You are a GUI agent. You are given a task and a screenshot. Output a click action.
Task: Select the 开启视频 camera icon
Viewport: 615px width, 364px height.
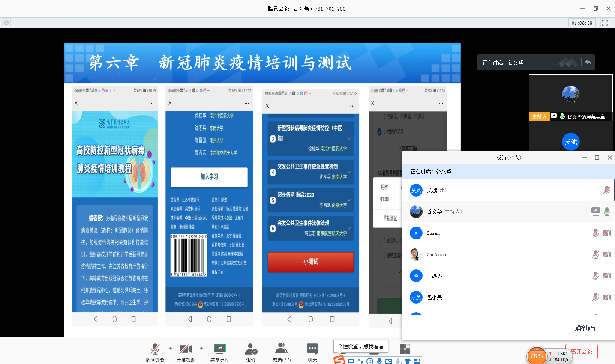(x=185, y=349)
